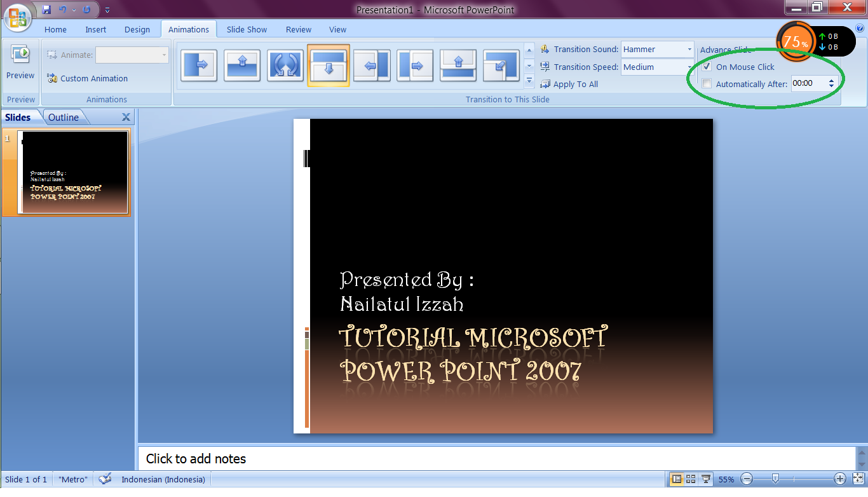Click the slide title 'TUTORIAL MICROSOFT POWER POINT 2007'
This screenshot has width=868, height=497.
[x=472, y=354]
